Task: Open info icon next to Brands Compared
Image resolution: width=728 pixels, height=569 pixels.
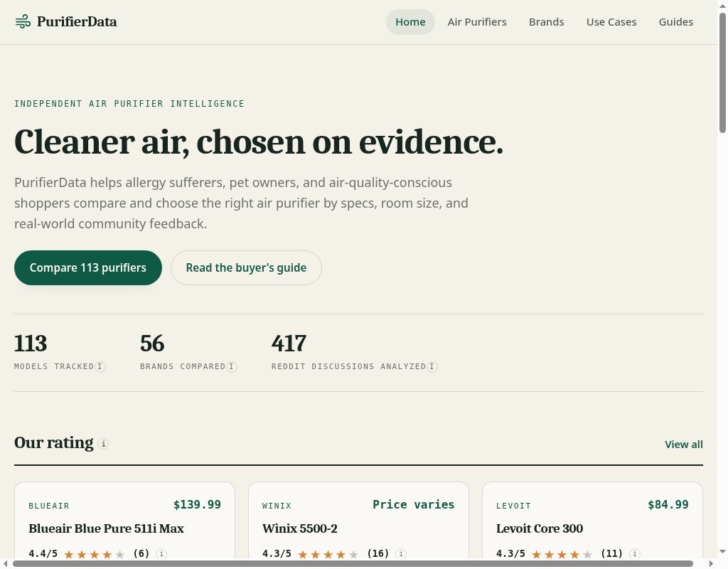Action: tap(232, 367)
